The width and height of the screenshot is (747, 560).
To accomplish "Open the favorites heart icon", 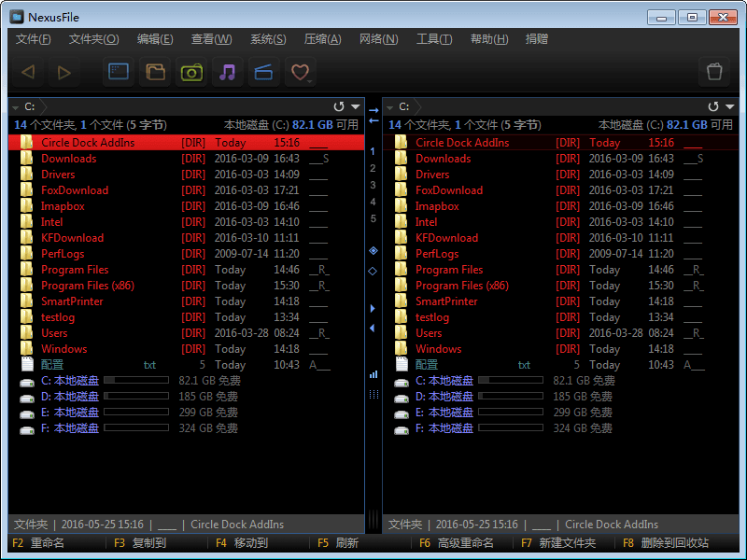I will point(299,71).
